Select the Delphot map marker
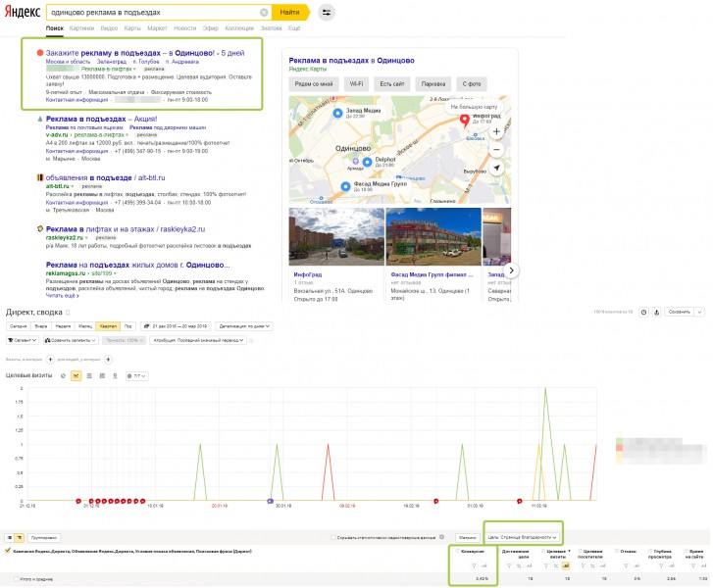This screenshot has height=588, width=713. [367, 162]
